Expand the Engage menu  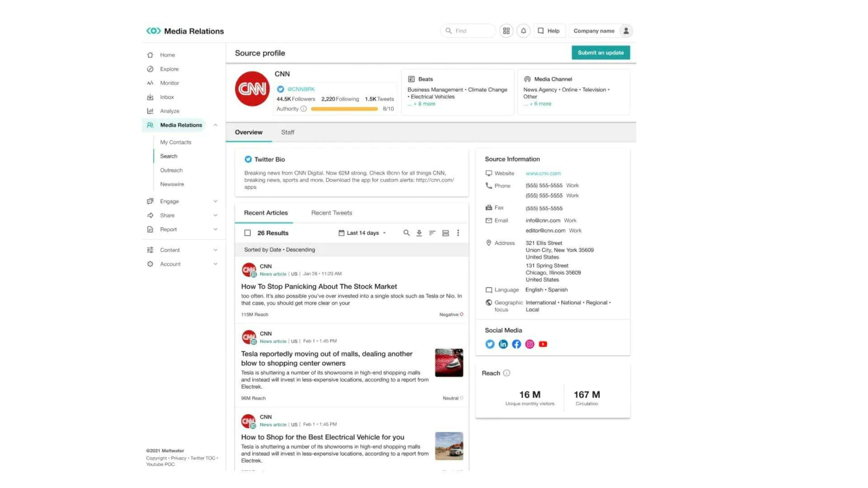pos(215,202)
